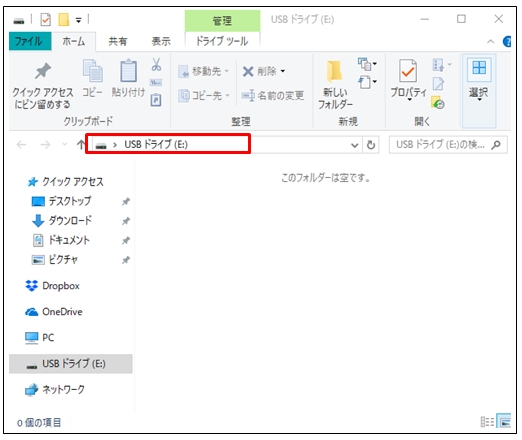Open the 共有 (Share) ribbon tab
Viewport: 522px width, 440px height.
[x=118, y=41]
